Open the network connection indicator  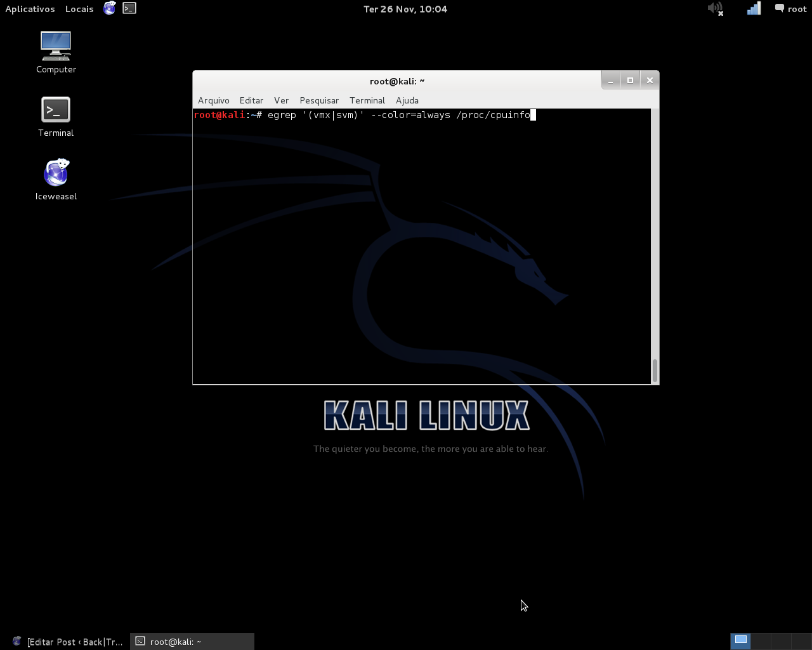tap(754, 9)
